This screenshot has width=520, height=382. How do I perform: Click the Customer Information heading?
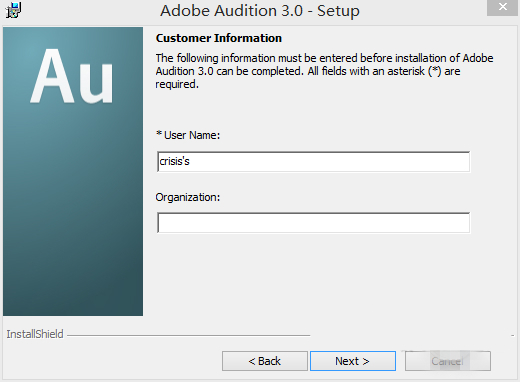(219, 38)
